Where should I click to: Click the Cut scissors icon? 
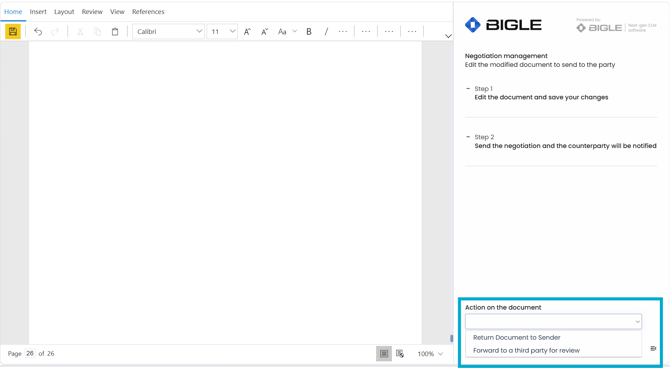click(x=80, y=32)
